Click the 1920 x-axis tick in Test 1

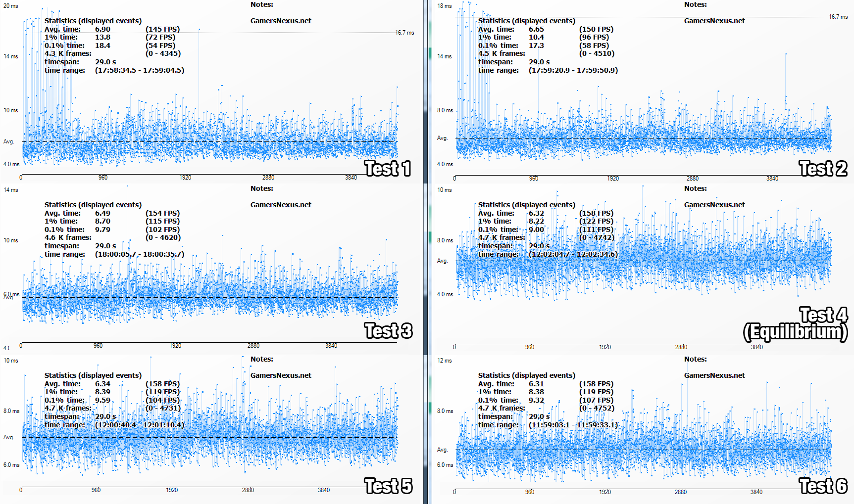point(185,178)
